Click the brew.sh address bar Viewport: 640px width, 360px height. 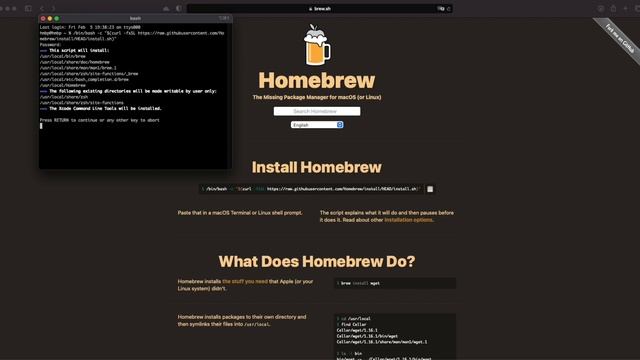coord(320,9)
